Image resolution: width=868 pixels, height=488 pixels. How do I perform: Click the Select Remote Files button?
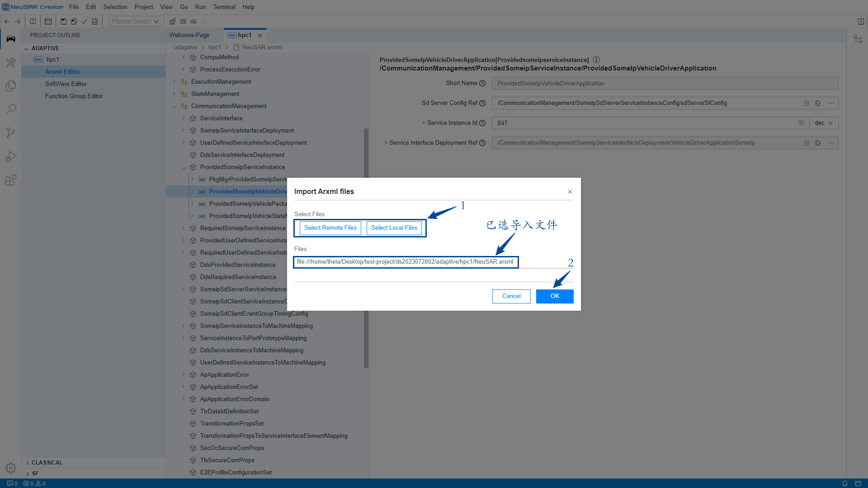pyautogui.click(x=330, y=228)
